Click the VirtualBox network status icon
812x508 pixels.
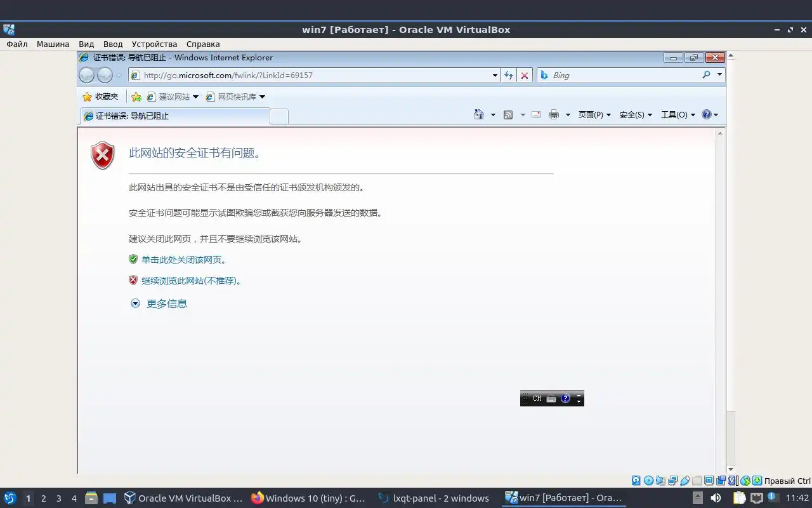[x=672, y=481]
